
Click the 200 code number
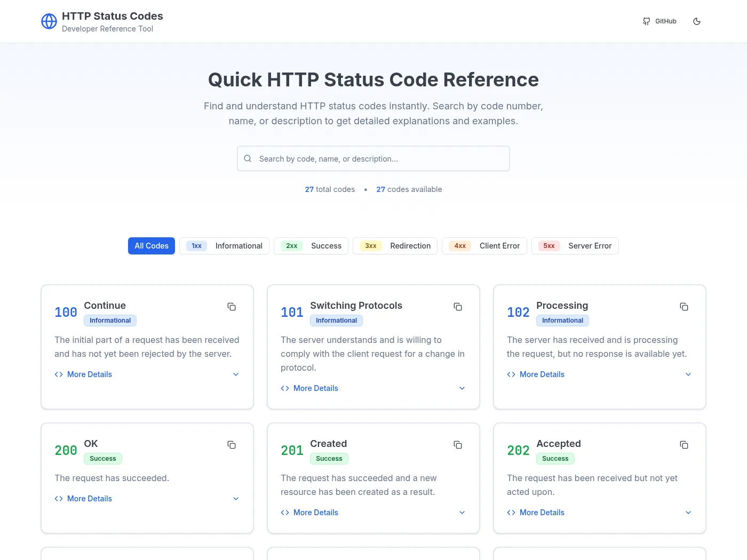click(x=66, y=451)
